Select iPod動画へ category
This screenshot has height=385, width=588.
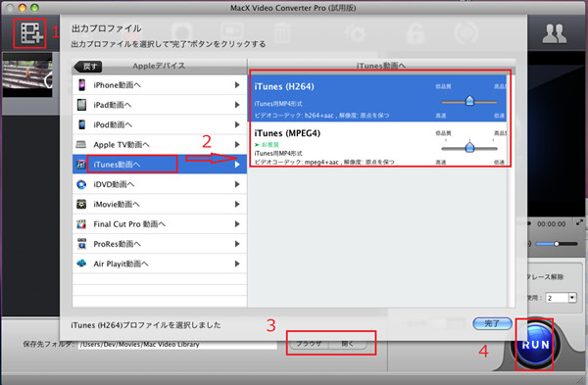(x=160, y=124)
